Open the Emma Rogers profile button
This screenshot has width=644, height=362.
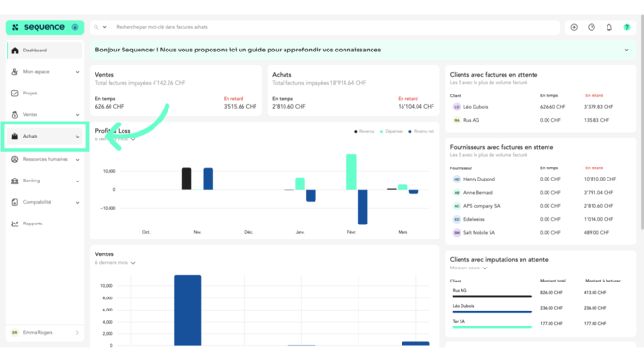45,333
